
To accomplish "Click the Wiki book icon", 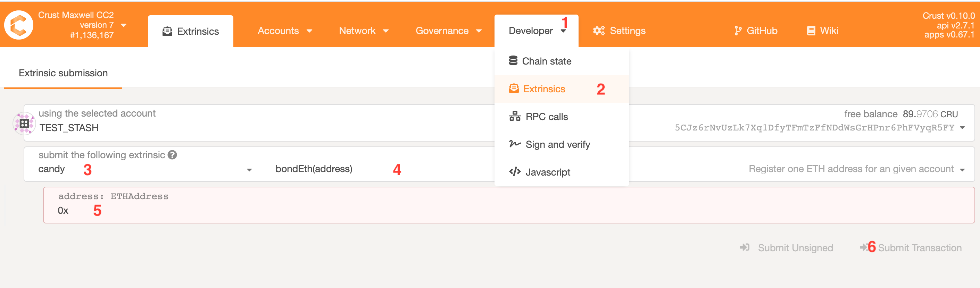I will click(811, 31).
